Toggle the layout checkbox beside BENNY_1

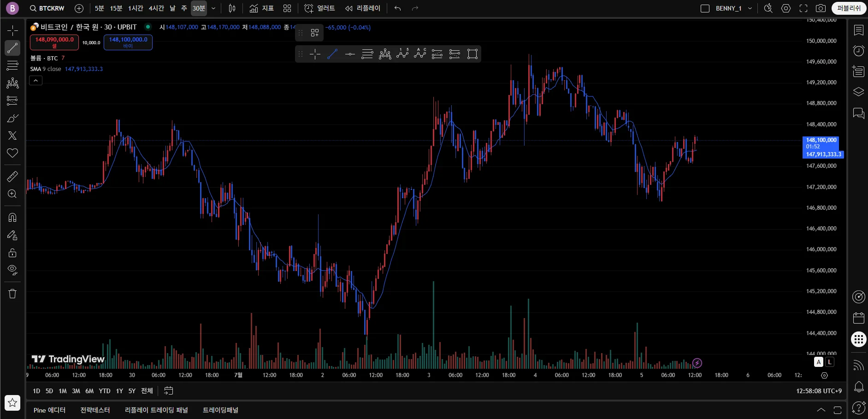[x=705, y=8]
